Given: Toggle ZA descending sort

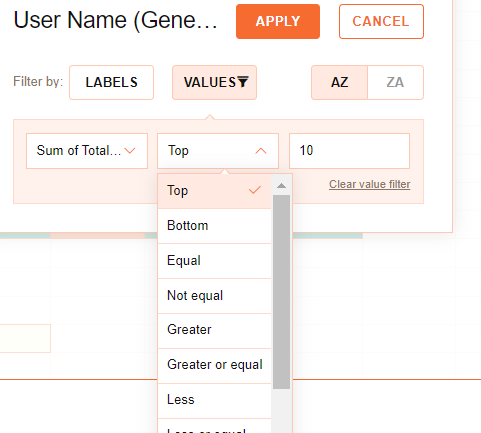Looking at the screenshot, I should 395,82.
